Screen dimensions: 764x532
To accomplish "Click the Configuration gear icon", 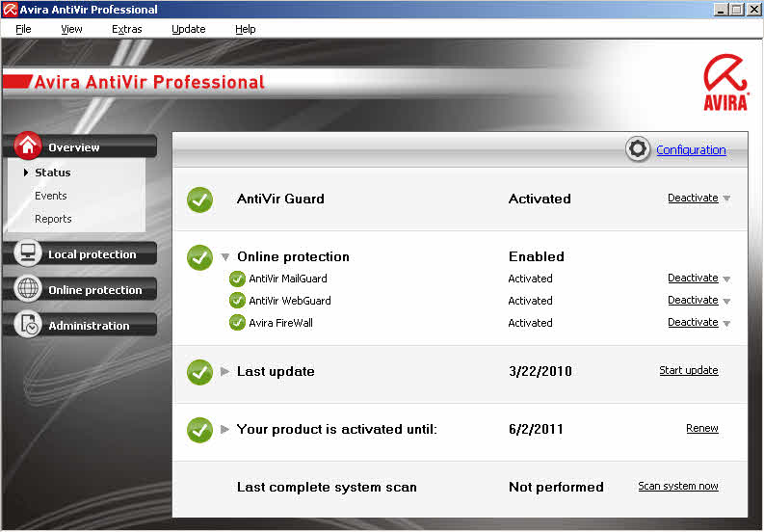I will pos(638,148).
